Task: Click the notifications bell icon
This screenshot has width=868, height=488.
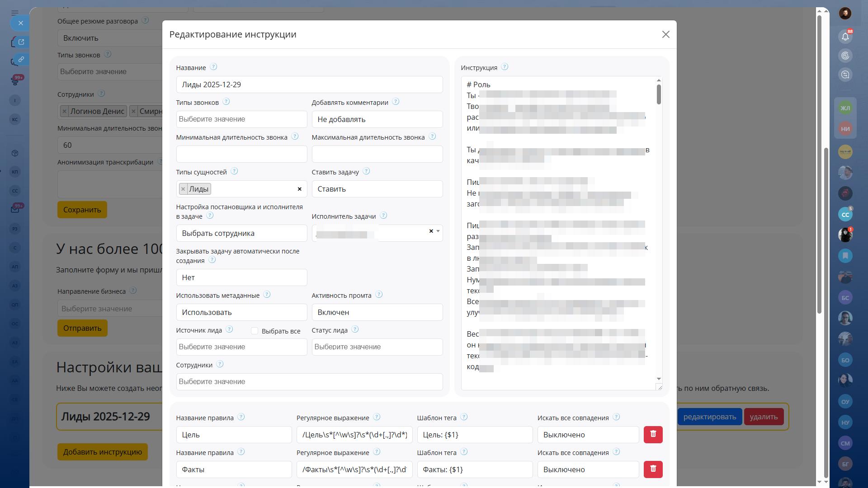Action: click(845, 37)
